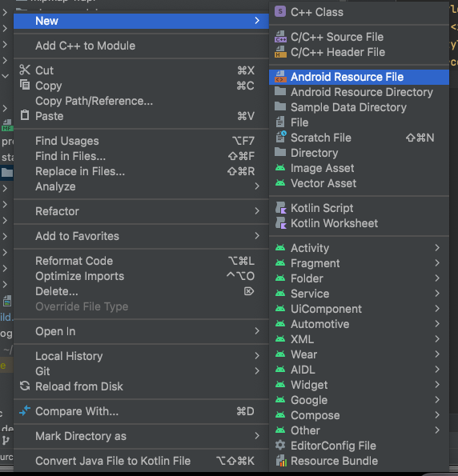The height and width of the screenshot is (476, 458).
Task: Expand the Activity submenu arrow
Action: [437, 248]
